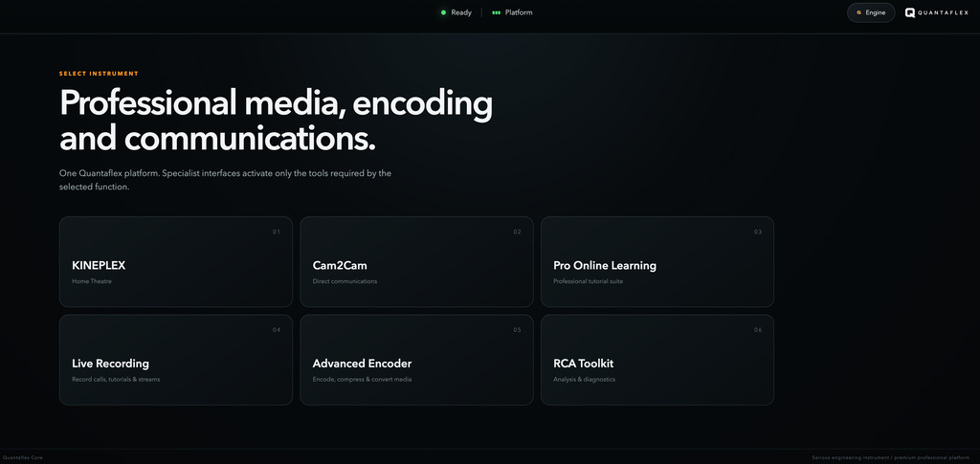Viewport: 980px width, 464px height.
Task: Click the 'Analysis & diagnostics' subtitle
Action: click(x=584, y=379)
